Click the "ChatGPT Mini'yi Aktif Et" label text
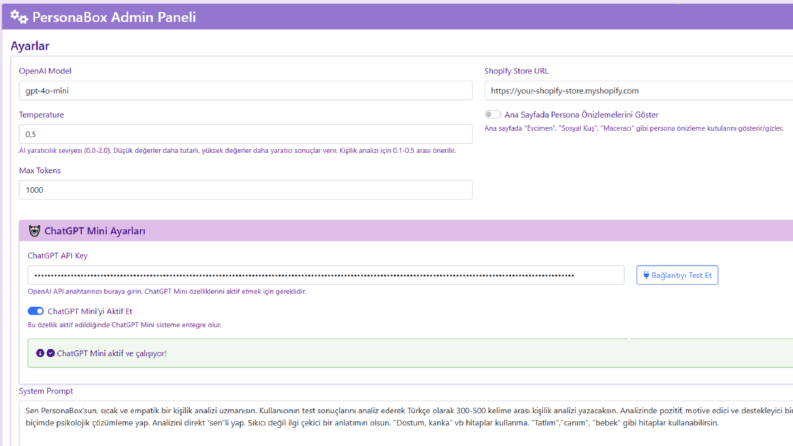Viewport: 793px width, 446px height. pyautogui.click(x=90, y=311)
